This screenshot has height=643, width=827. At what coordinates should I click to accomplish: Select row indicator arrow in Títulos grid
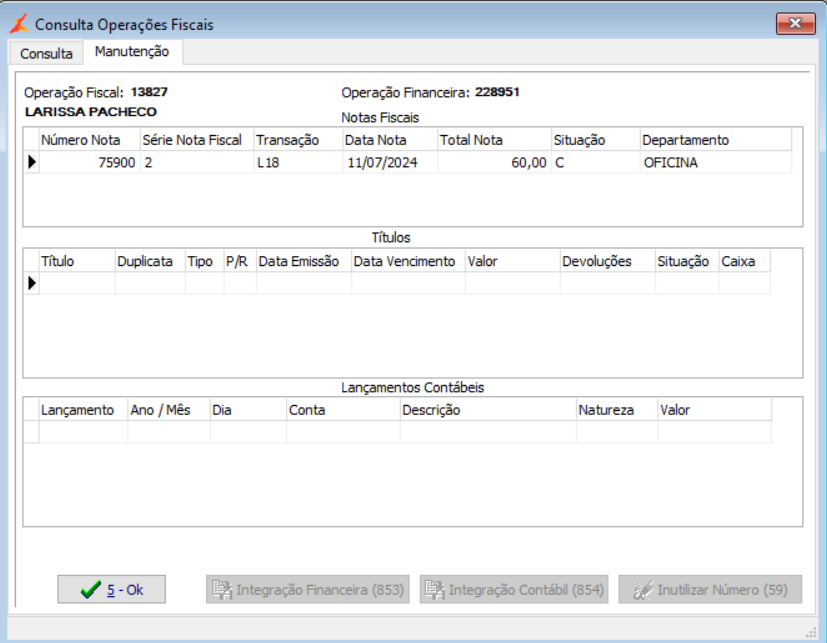[32, 283]
